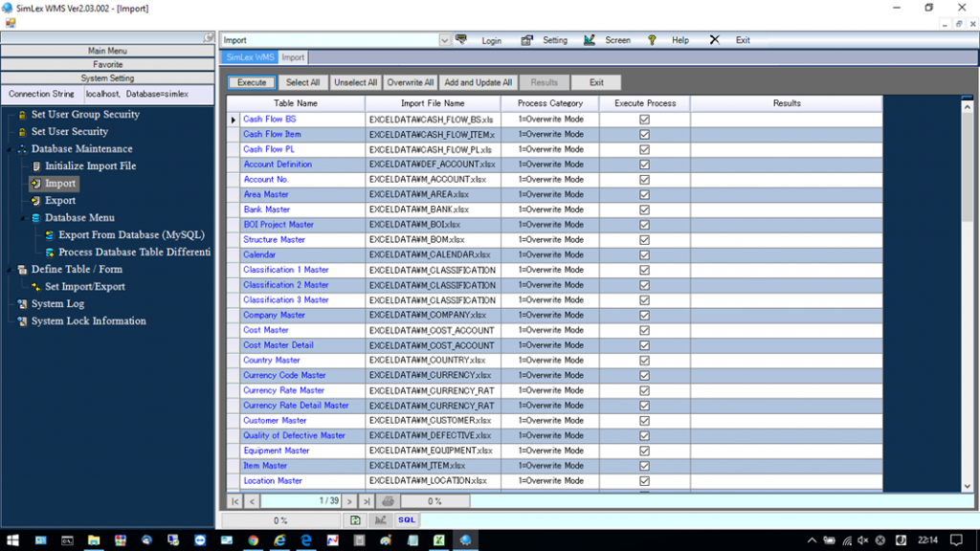Click the Excel export icon in the status bar
The width and height of the screenshot is (980, 551).
(356, 519)
